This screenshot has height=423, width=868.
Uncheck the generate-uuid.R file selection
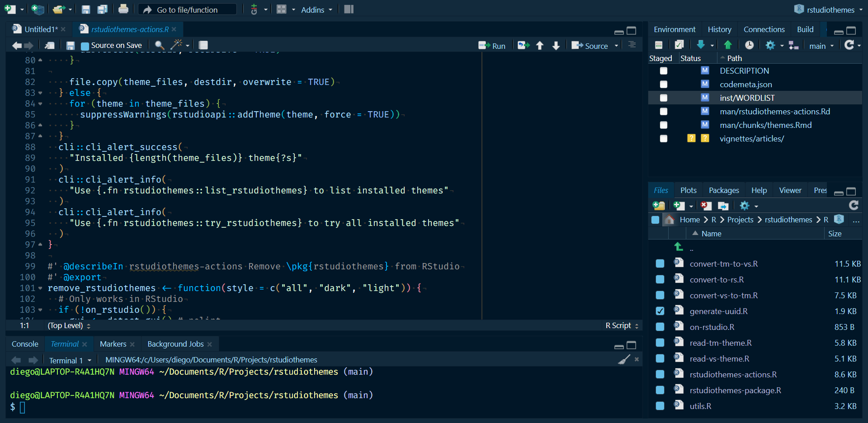[x=660, y=311]
